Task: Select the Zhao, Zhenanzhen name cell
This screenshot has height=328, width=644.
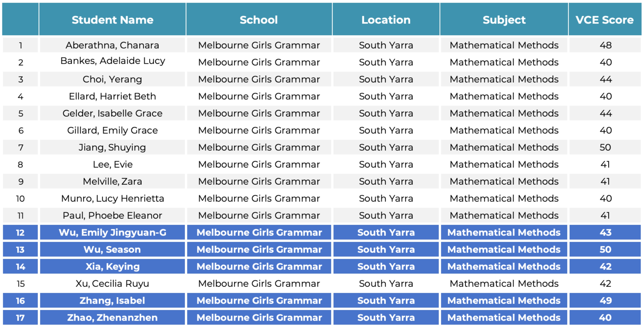Action: tap(112, 317)
